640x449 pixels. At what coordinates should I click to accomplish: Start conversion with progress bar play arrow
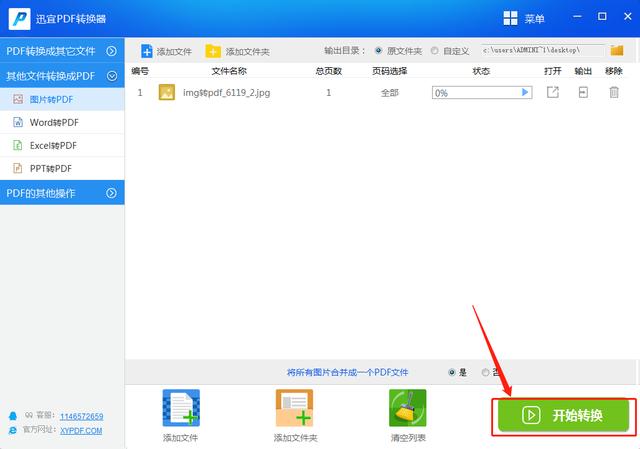[x=525, y=92]
